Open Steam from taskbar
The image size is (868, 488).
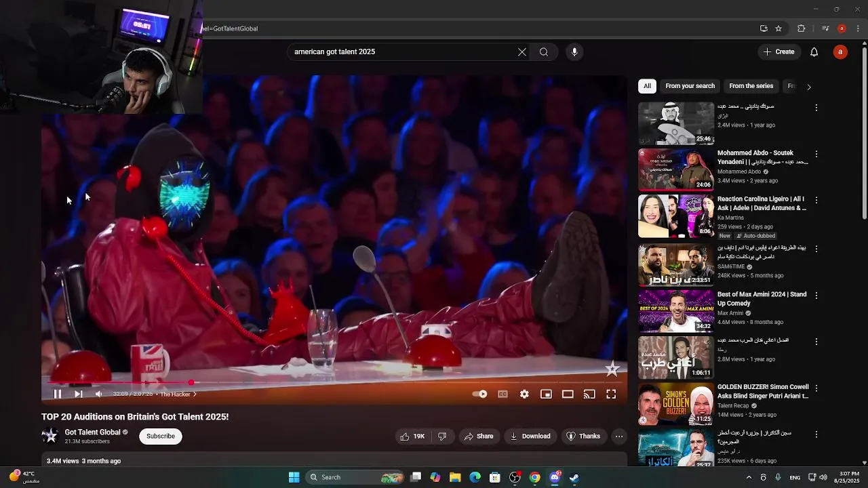(574, 477)
